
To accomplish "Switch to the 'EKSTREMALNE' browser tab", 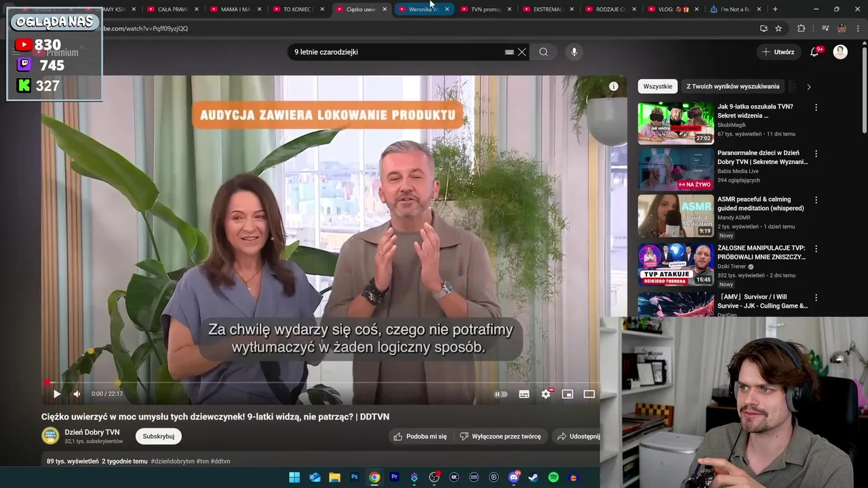I will click(x=546, y=9).
